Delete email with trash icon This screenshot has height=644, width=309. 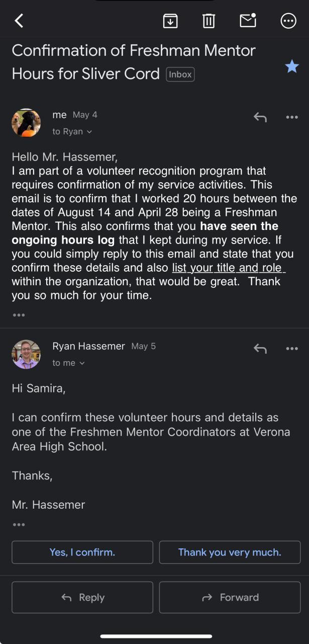point(209,21)
